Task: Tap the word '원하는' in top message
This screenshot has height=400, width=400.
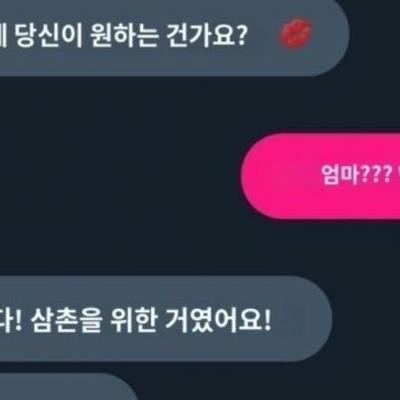Action: click(x=124, y=34)
